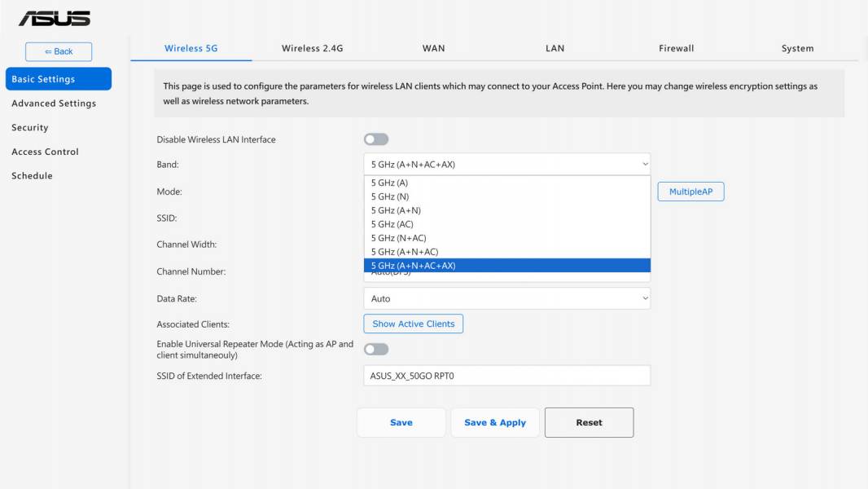Expand the Data Rate dropdown
Viewport: 868px width, 489px height.
pyautogui.click(x=507, y=298)
